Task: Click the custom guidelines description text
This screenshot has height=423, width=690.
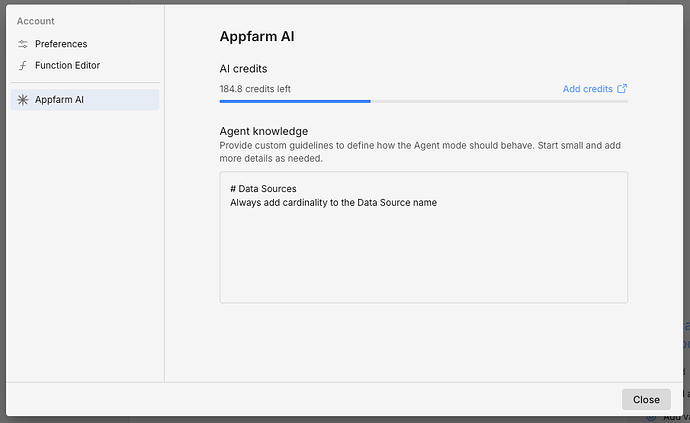Action: coord(420,151)
